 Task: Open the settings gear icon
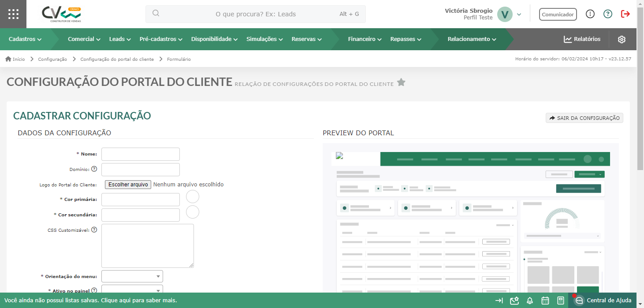click(x=622, y=39)
